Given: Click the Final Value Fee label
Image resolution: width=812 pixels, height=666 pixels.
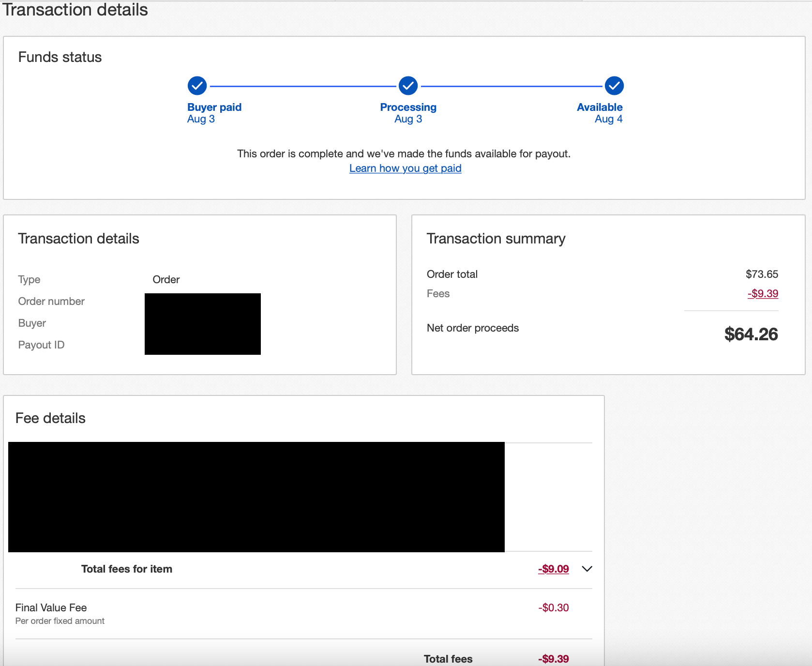Looking at the screenshot, I should (x=51, y=607).
